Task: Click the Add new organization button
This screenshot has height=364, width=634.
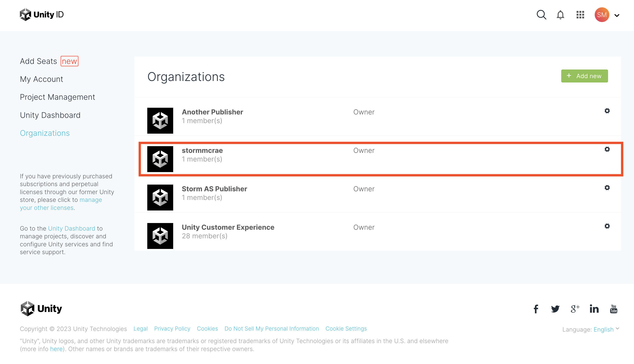Action: 584,76
